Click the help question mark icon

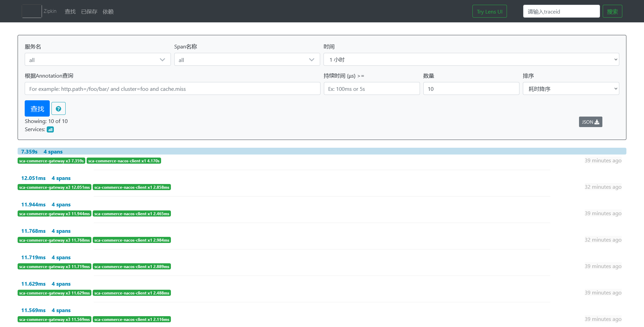[59, 109]
